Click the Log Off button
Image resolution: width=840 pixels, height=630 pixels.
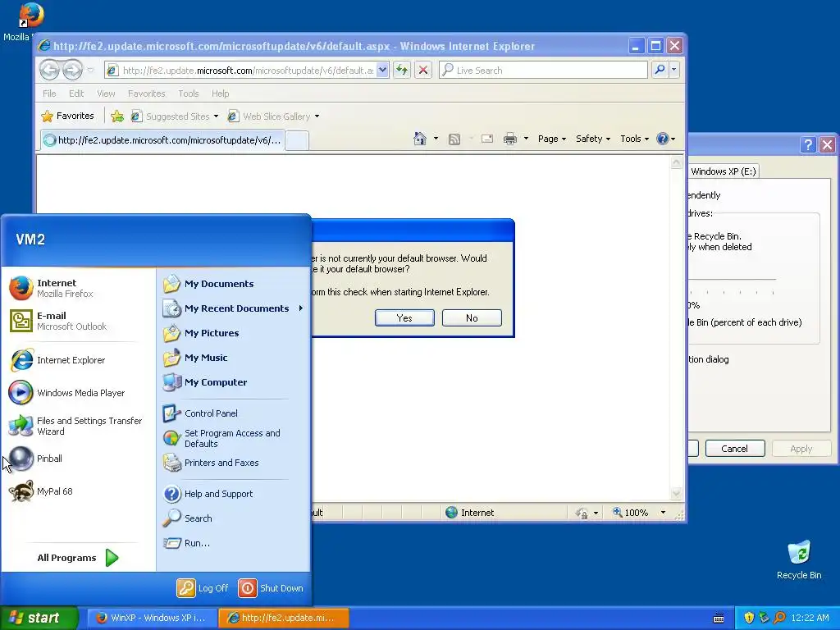coord(203,588)
